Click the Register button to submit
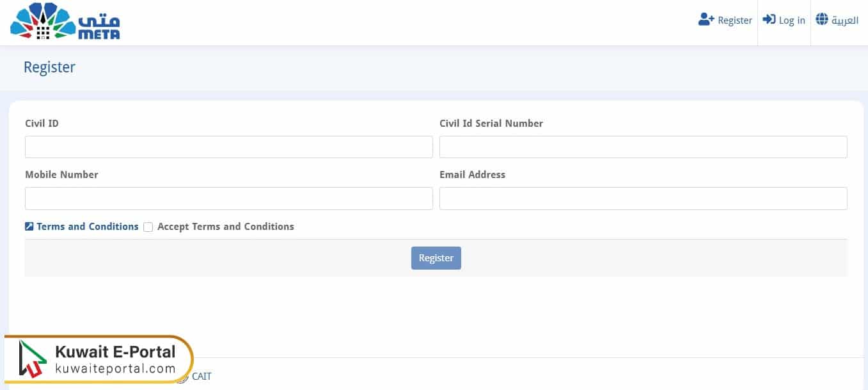Image resolution: width=868 pixels, height=390 pixels. [436, 257]
